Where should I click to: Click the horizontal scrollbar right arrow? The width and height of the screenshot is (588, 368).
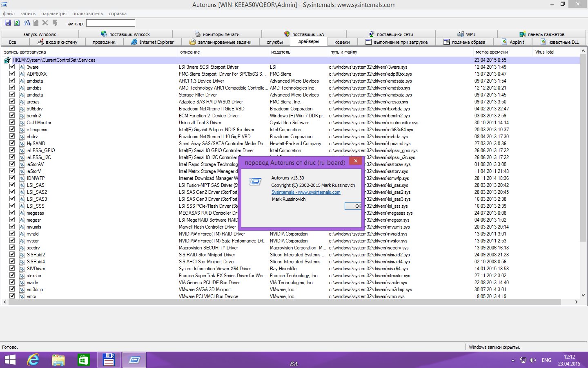[576, 302]
